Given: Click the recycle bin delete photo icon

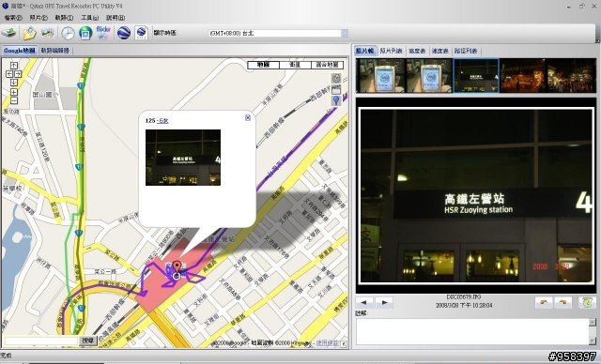Looking at the screenshot, I should click(586, 302).
